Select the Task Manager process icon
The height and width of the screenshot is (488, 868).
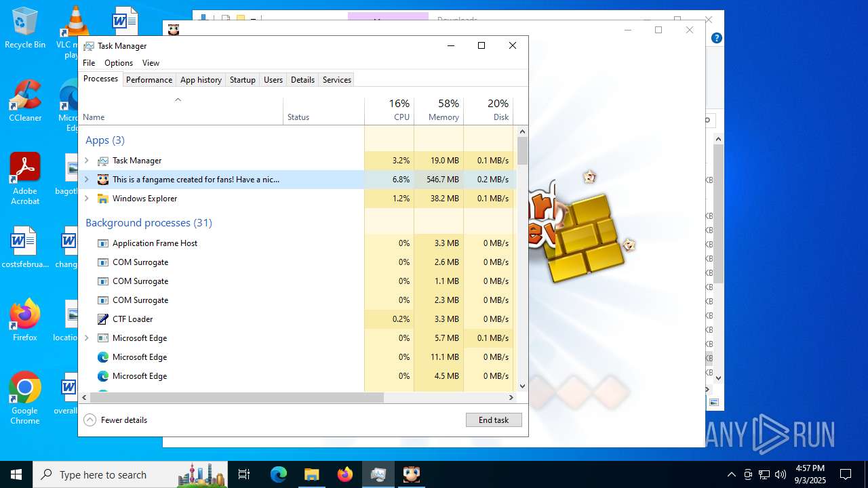click(103, 161)
